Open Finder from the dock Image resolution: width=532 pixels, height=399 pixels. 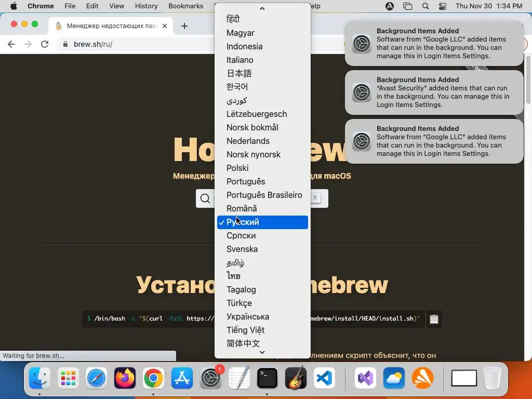[x=39, y=378]
